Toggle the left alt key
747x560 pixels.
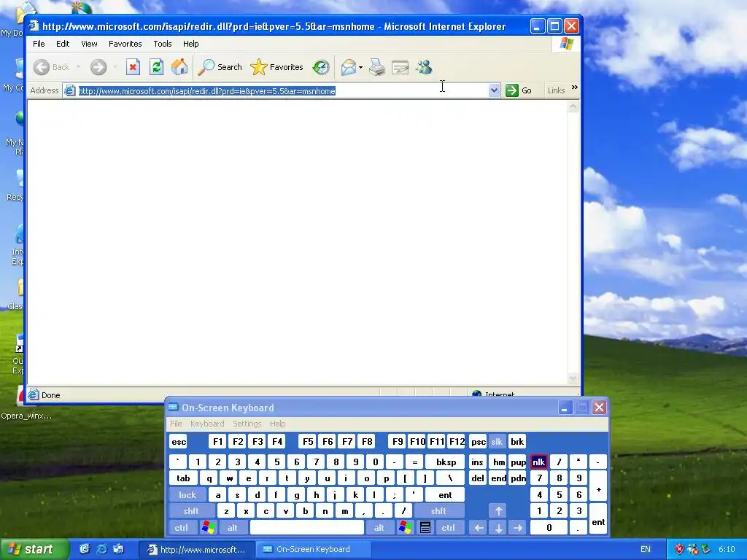[x=233, y=527]
